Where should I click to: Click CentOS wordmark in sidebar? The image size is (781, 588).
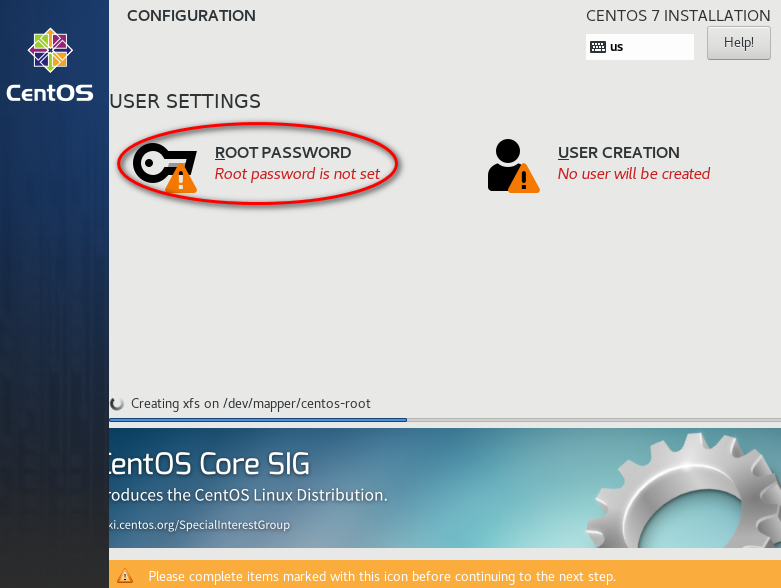coord(50,94)
